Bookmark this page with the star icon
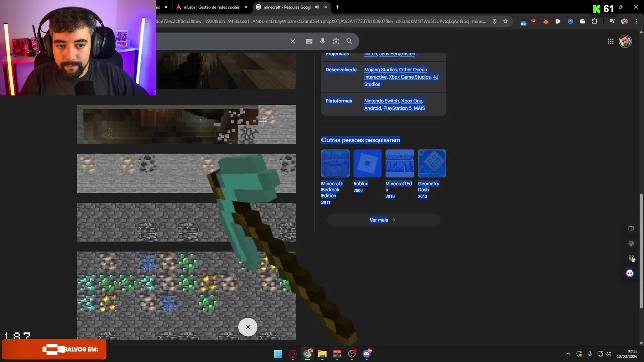 point(505,21)
